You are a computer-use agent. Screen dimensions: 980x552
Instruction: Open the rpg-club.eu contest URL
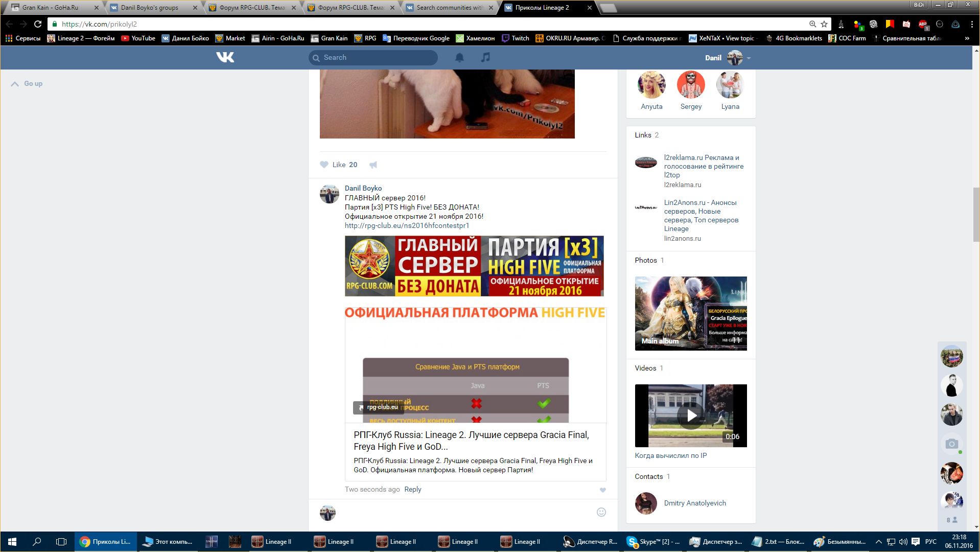407,225
